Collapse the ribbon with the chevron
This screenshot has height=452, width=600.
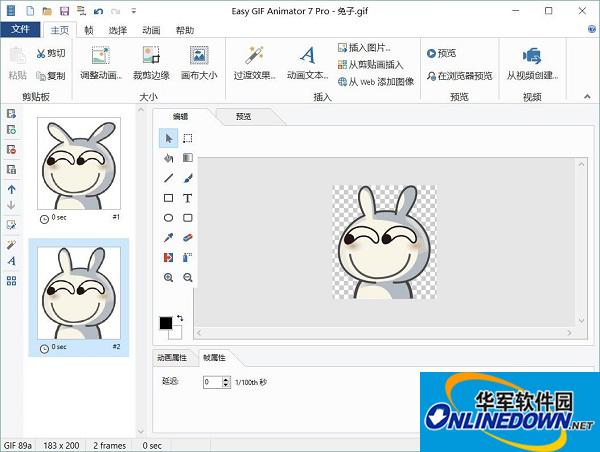(587, 96)
